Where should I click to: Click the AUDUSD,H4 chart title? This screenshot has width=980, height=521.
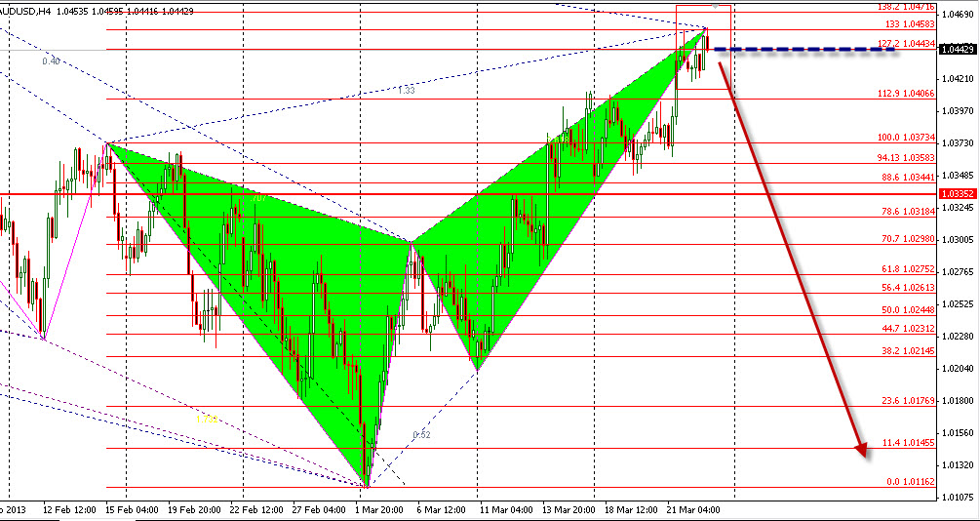click(x=25, y=8)
